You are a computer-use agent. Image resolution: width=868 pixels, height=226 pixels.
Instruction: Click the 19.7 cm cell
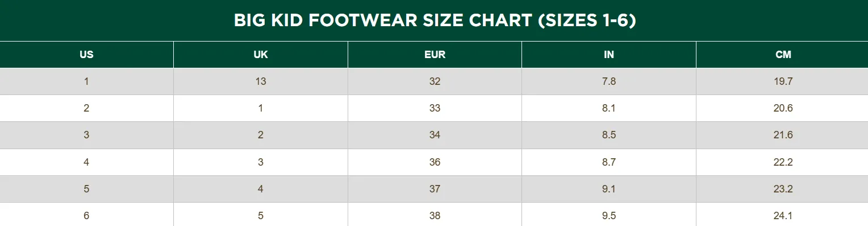pos(783,81)
